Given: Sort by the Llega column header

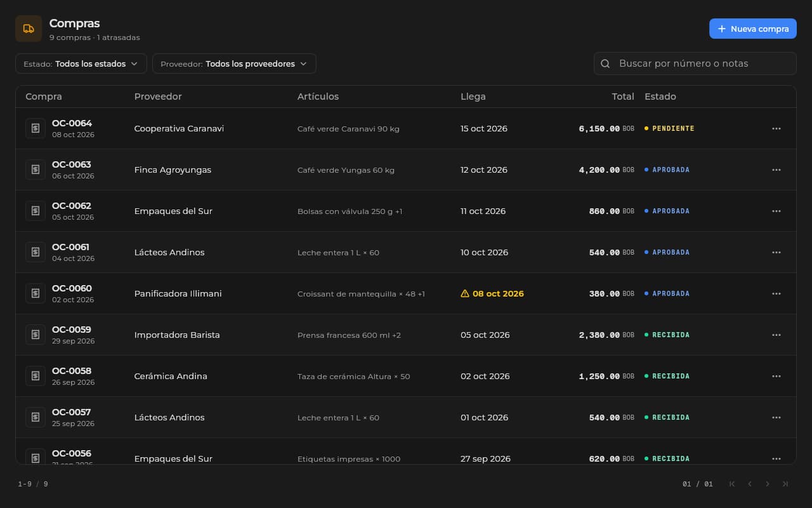Looking at the screenshot, I should tap(473, 97).
